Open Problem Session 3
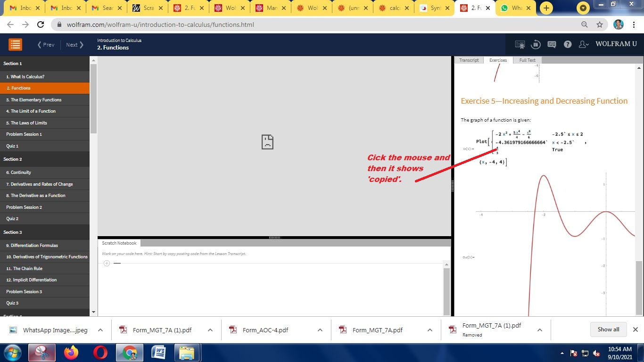 coord(45,292)
